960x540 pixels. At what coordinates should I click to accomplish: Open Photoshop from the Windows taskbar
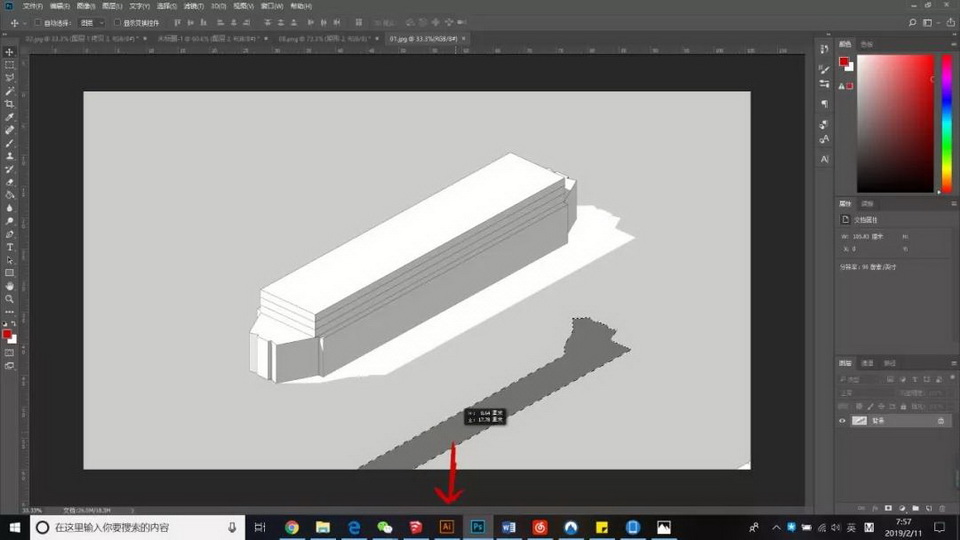pos(478,527)
